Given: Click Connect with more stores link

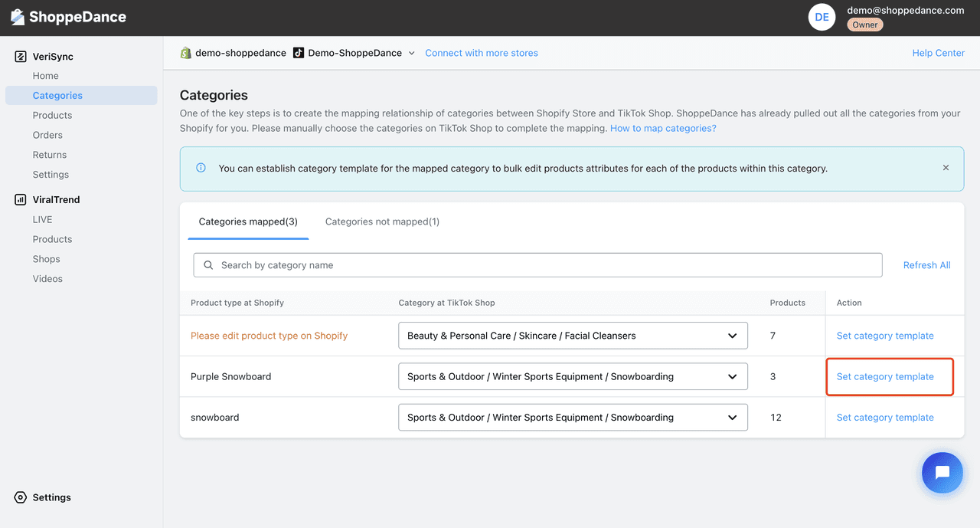Looking at the screenshot, I should pyautogui.click(x=482, y=53).
